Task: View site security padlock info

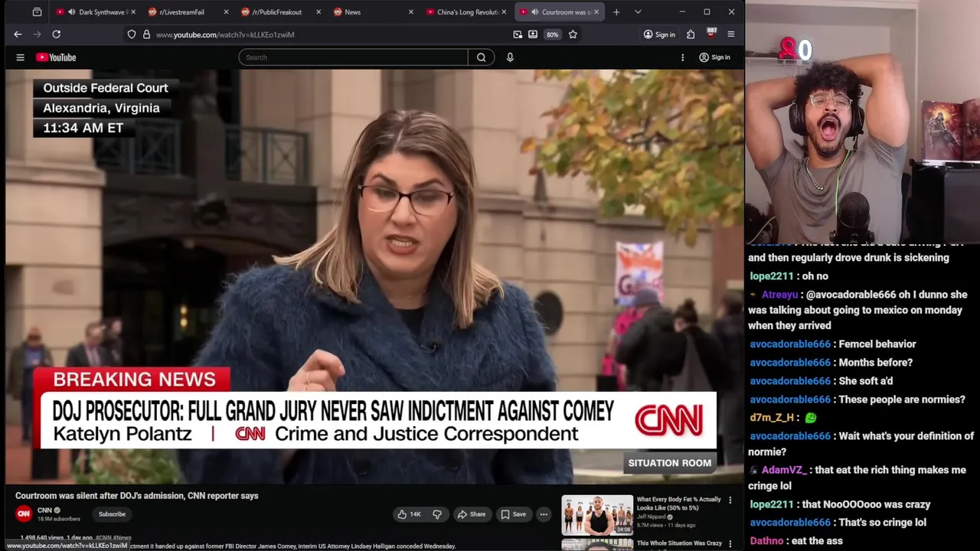Action: 146,34
